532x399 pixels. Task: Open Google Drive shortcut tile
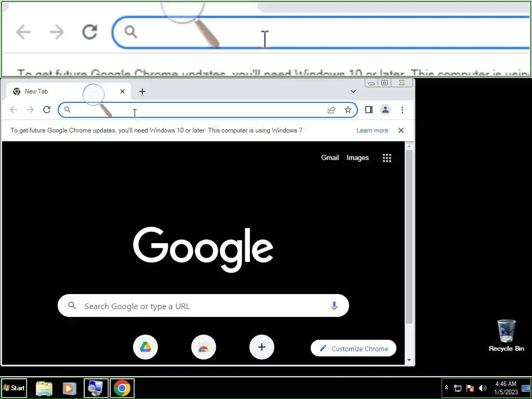click(145, 347)
